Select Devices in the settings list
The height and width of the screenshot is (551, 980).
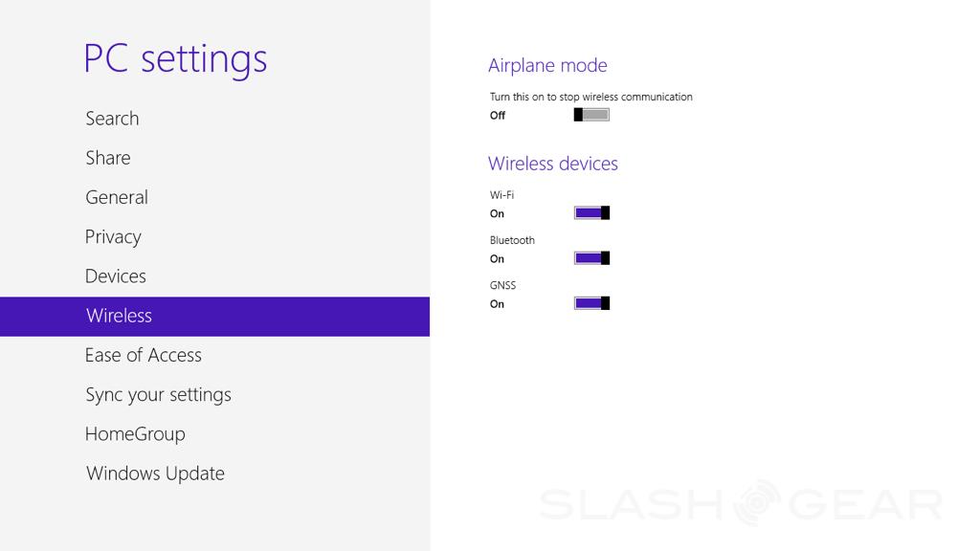tap(116, 276)
